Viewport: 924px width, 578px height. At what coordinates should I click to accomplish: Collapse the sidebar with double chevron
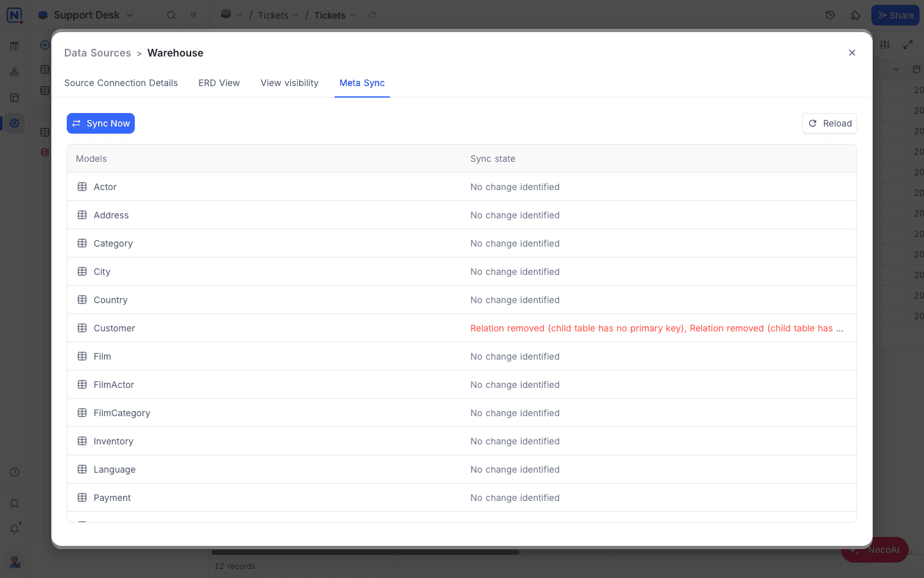pyautogui.click(x=193, y=14)
